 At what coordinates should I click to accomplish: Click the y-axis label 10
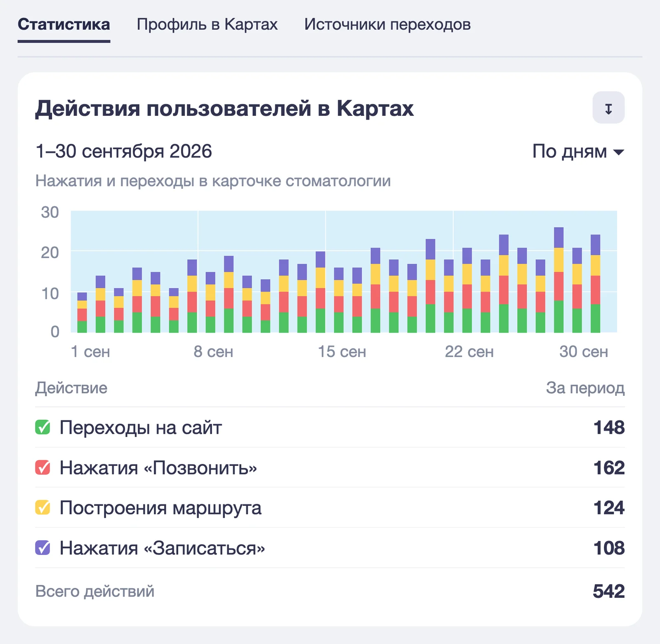(50, 294)
